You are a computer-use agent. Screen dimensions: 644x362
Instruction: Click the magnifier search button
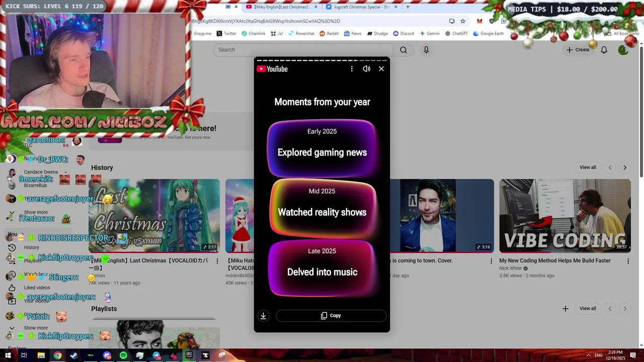tap(404, 50)
